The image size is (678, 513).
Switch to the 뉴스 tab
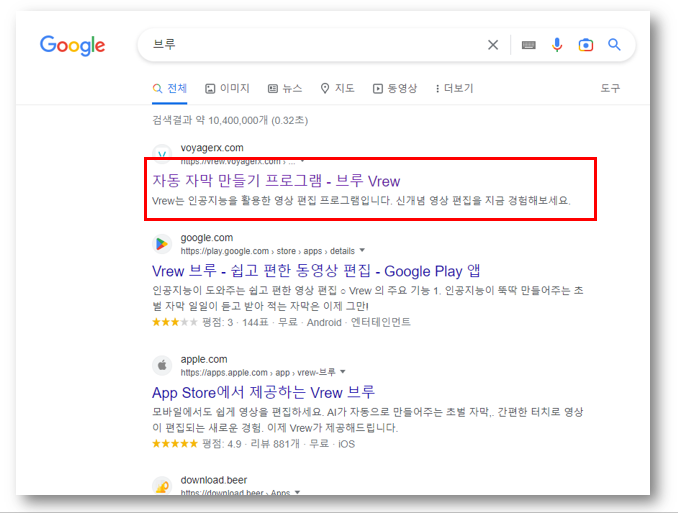(285, 88)
